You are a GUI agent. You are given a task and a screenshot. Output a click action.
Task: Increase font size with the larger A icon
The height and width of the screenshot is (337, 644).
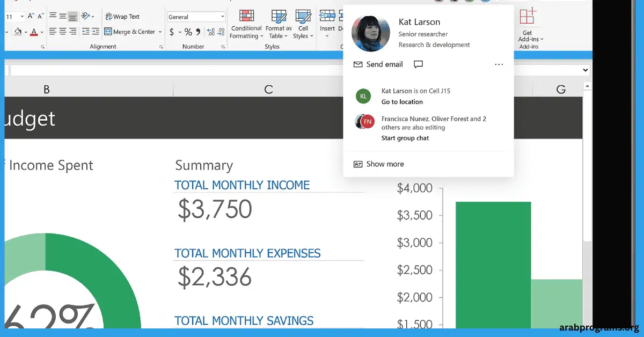30,17
